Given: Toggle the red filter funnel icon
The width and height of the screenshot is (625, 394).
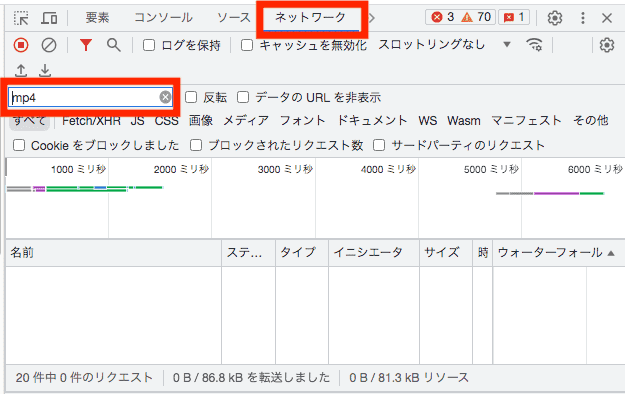Looking at the screenshot, I should coord(86,45).
